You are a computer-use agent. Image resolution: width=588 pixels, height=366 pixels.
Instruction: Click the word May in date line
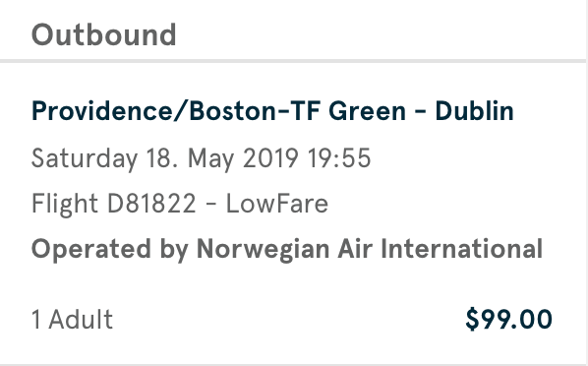(x=211, y=159)
